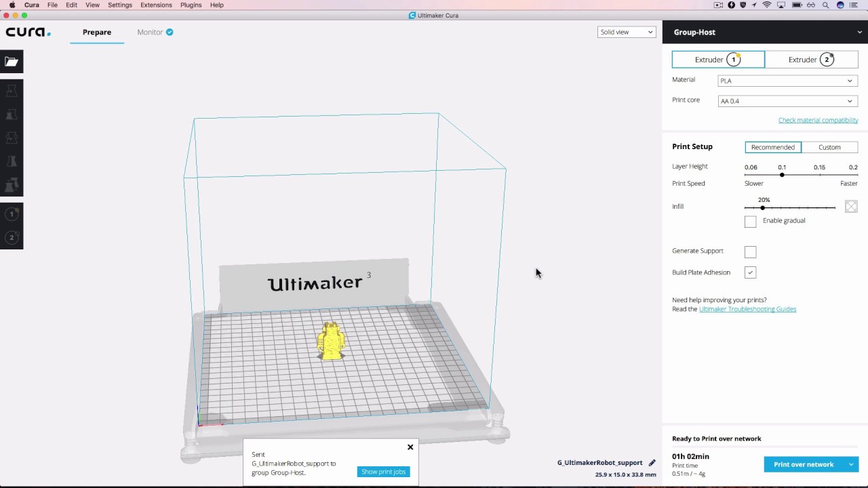Select the yellow robot model on build plate
Image resolution: width=868 pixels, height=488 pixels.
pyautogui.click(x=331, y=341)
